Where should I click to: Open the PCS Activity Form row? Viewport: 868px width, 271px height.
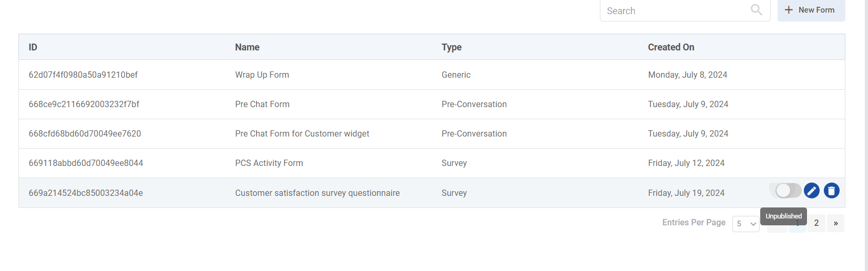(x=269, y=163)
